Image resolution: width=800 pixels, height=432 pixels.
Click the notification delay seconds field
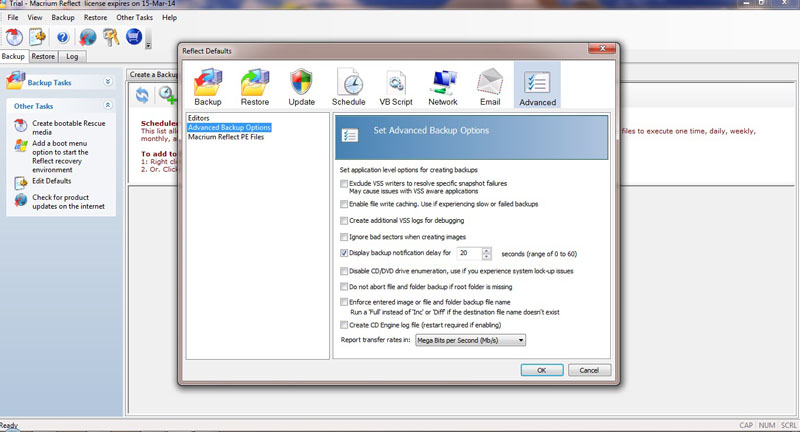pos(469,253)
